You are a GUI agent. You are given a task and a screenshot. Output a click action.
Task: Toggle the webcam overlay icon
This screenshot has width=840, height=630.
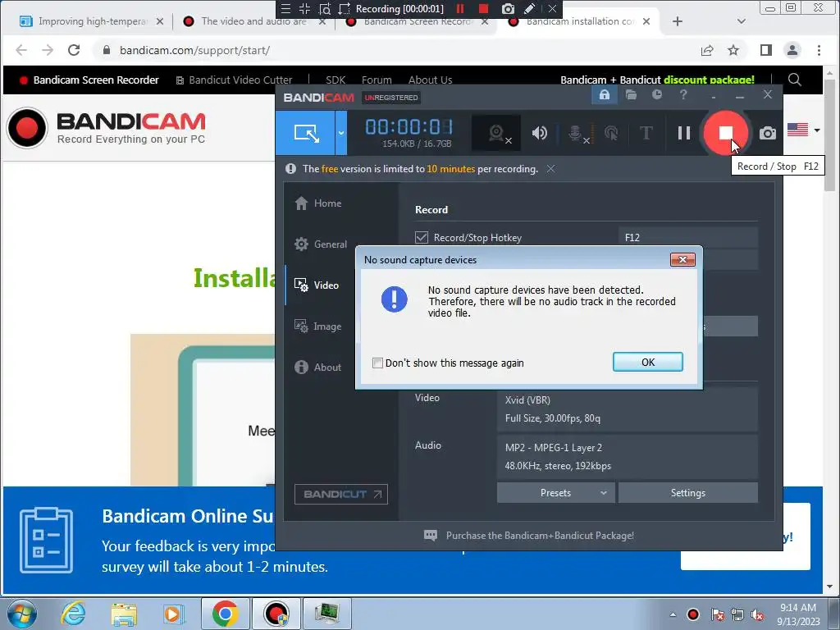[496, 133]
